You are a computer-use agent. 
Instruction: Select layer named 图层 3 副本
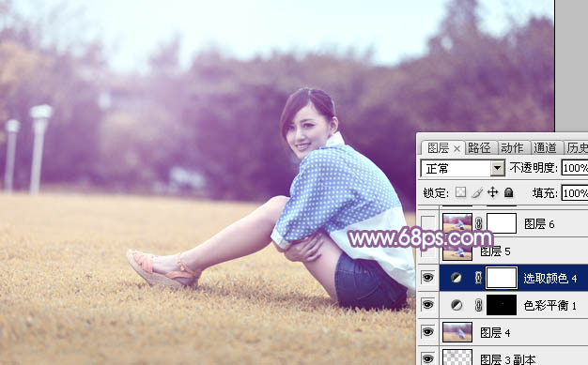click(x=508, y=359)
